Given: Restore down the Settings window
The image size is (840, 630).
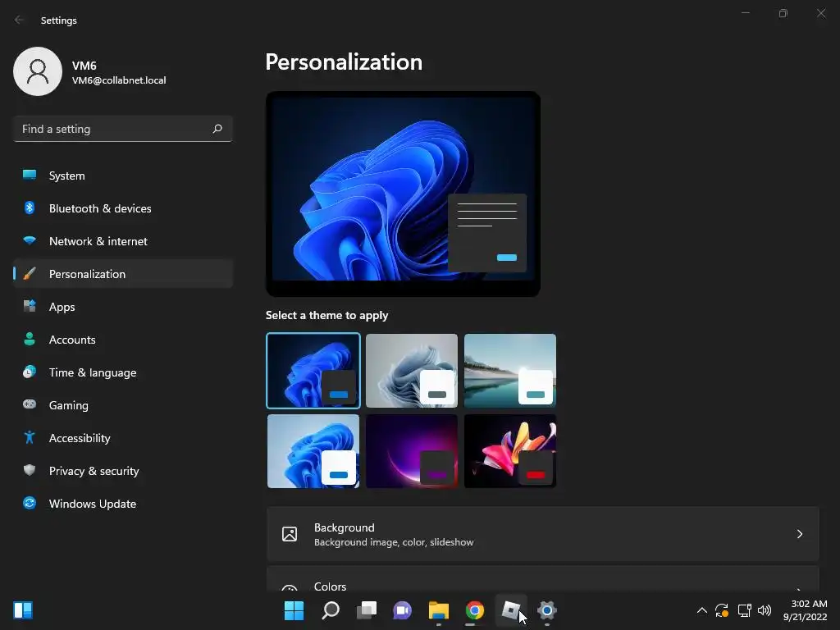Looking at the screenshot, I should [x=783, y=13].
